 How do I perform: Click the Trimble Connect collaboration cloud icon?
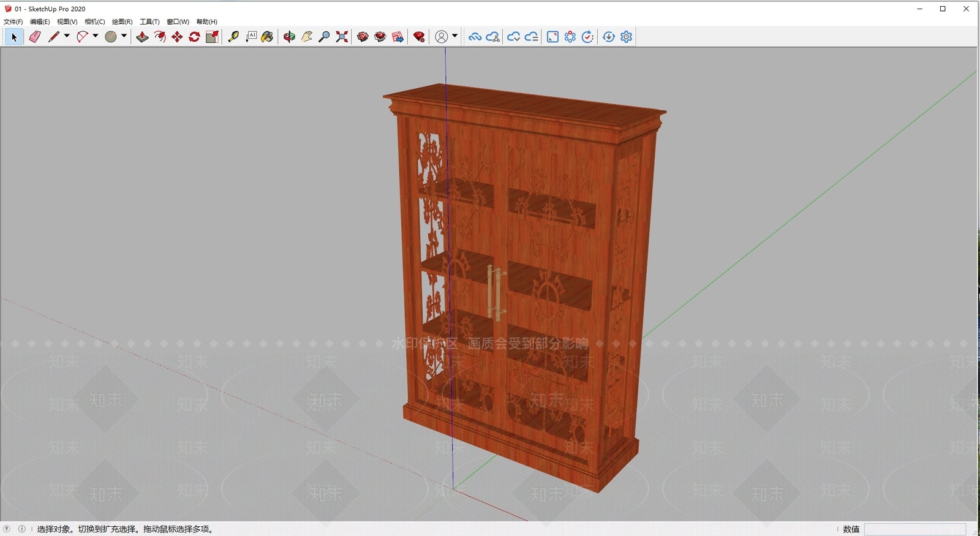[493, 37]
